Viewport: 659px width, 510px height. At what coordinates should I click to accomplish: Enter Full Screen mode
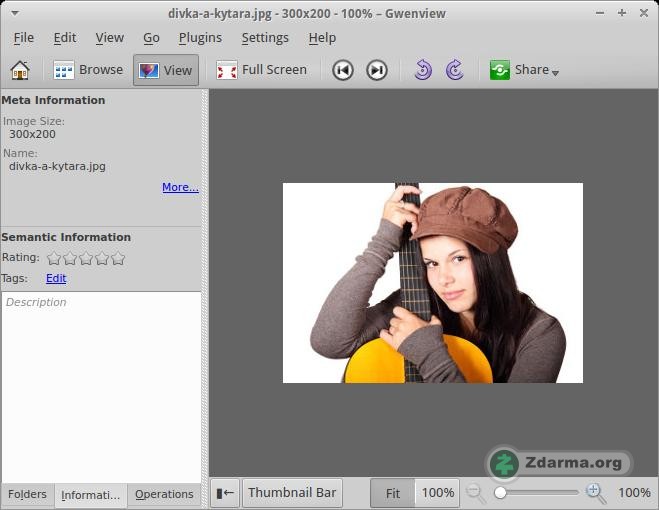(261, 70)
